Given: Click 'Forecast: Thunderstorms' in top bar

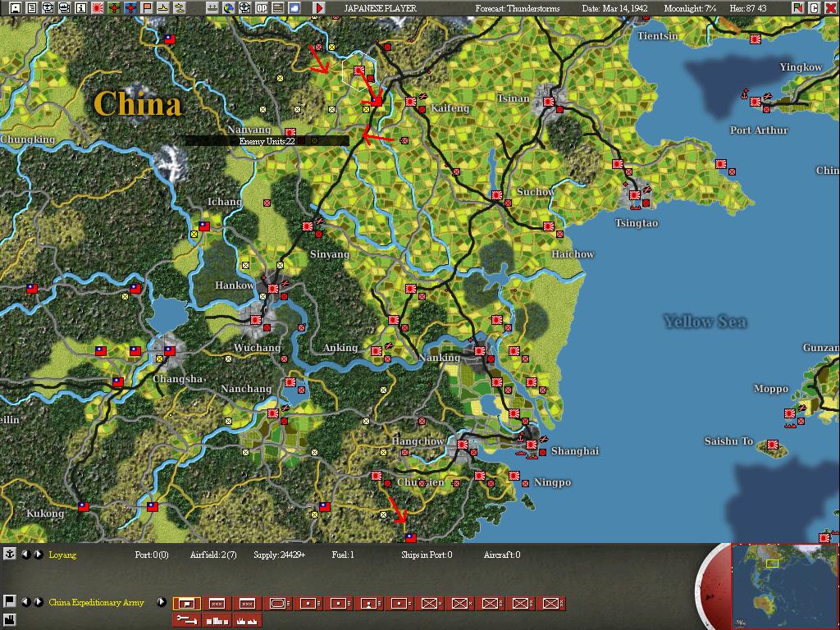Looking at the screenshot, I should click(518, 8).
